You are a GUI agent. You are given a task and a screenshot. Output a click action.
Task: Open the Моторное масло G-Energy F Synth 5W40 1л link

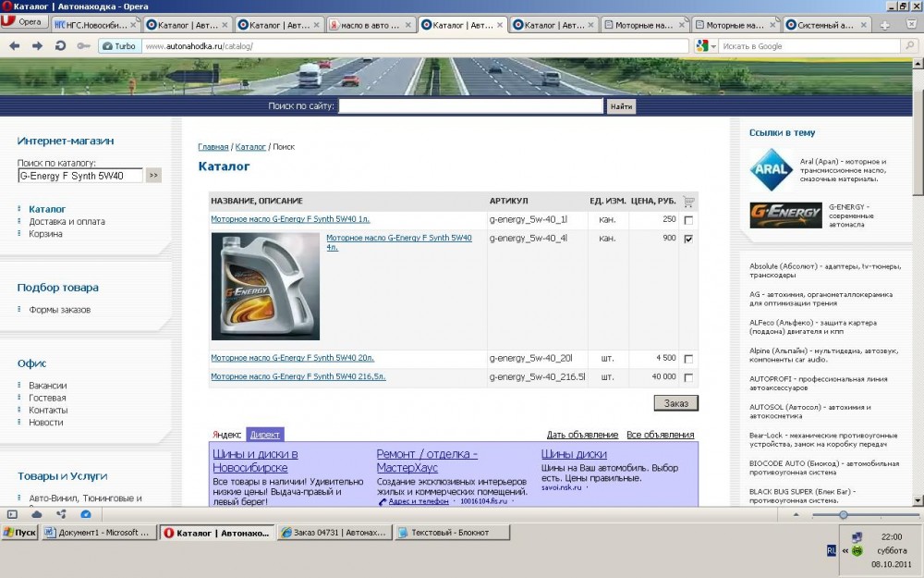[290, 219]
